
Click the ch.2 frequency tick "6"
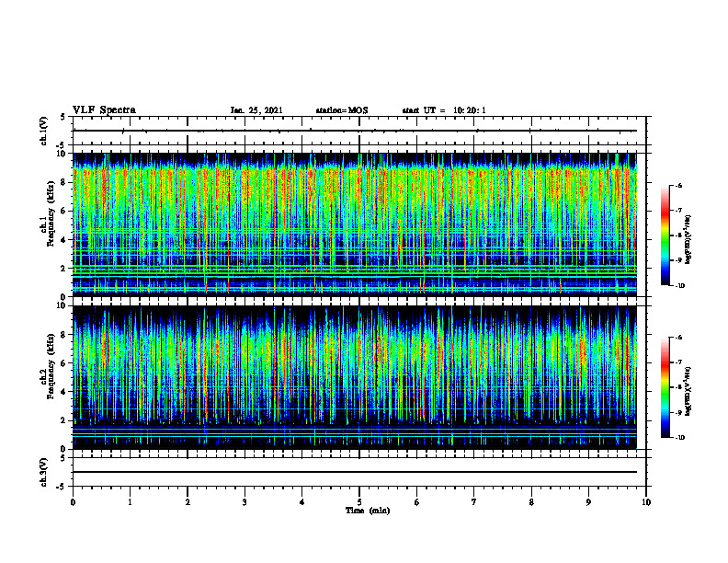click(x=63, y=363)
